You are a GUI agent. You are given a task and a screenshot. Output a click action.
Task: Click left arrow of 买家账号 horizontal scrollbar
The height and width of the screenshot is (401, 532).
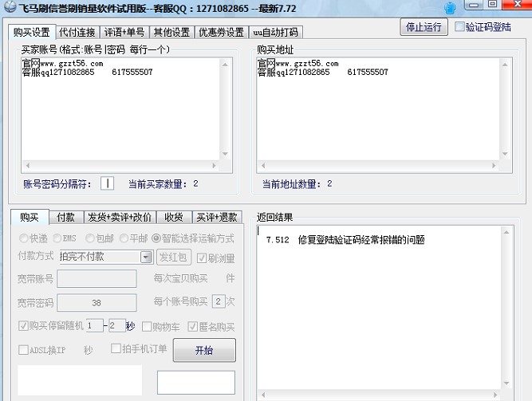pyautogui.click(x=27, y=166)
